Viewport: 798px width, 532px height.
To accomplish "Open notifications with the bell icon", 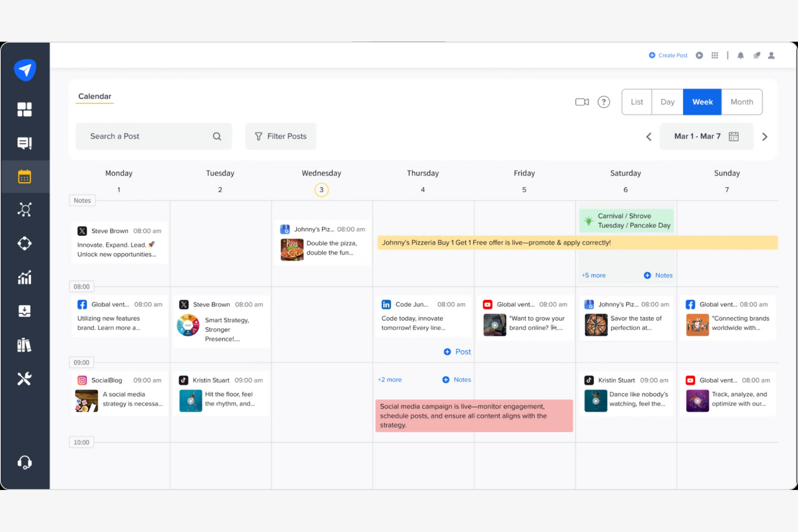I will coord(740,55).
